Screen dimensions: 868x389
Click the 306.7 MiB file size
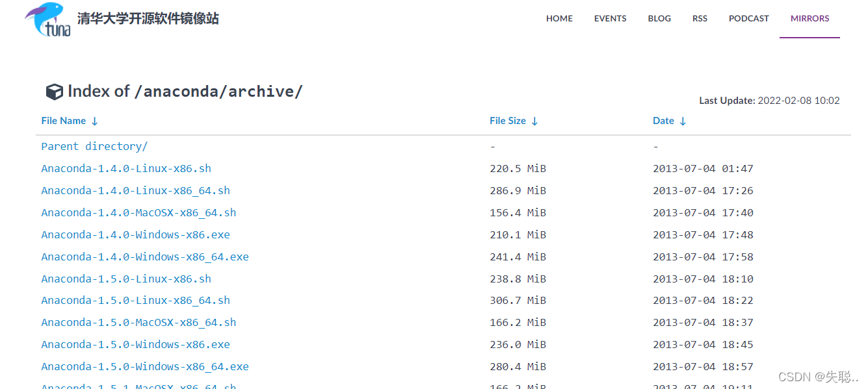(518, 300)
